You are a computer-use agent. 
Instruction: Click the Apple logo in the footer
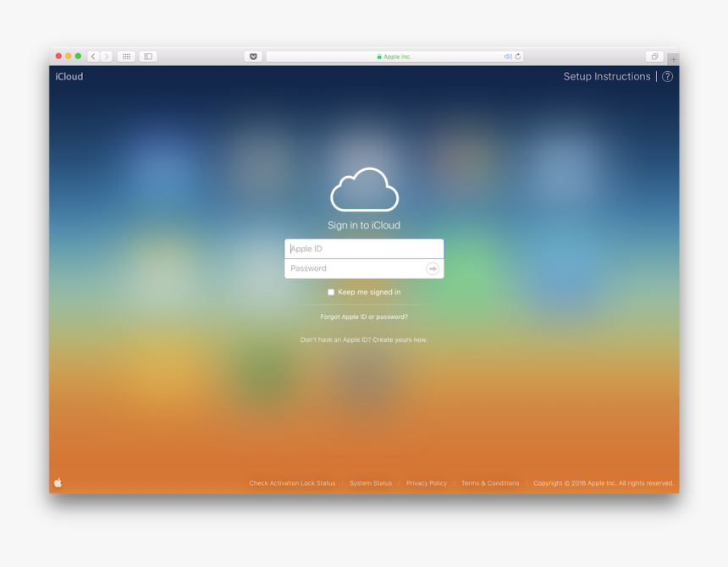click(x=58, y=482)
